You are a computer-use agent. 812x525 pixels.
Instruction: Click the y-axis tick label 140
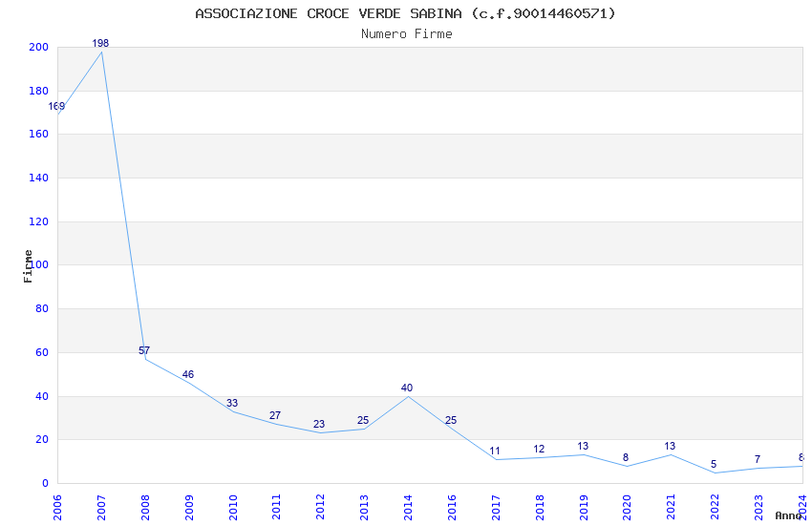[38, 178]
